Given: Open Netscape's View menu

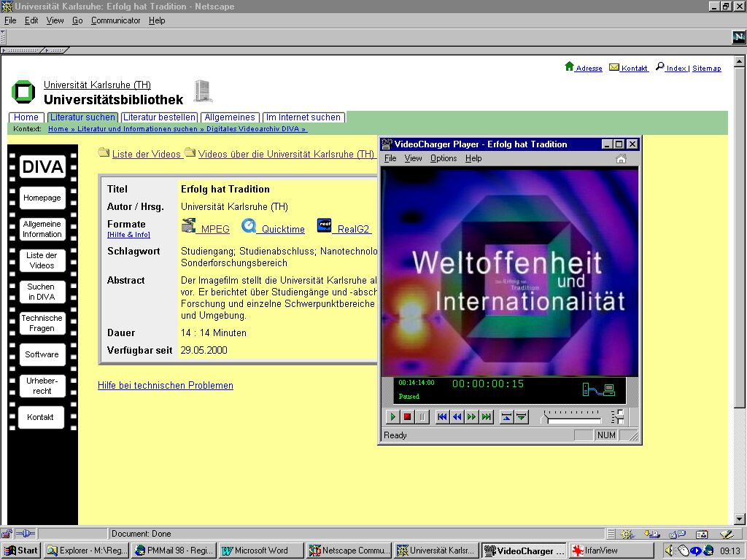Looking at the screenshot, I should pos(55,20).
